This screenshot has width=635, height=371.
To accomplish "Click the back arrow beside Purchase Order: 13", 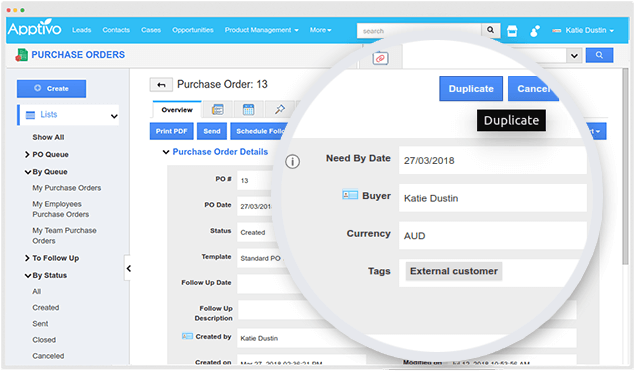I will coord(161,85).
